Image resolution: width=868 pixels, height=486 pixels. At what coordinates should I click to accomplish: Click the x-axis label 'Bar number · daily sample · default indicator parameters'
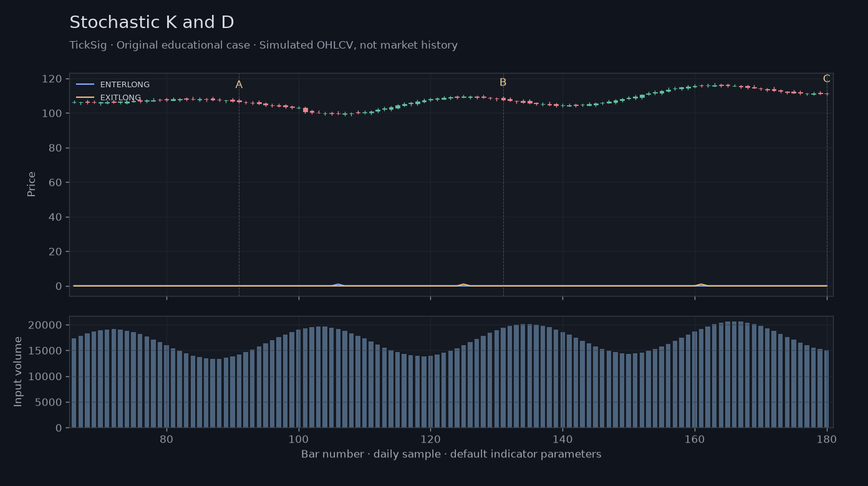point(451,454)
